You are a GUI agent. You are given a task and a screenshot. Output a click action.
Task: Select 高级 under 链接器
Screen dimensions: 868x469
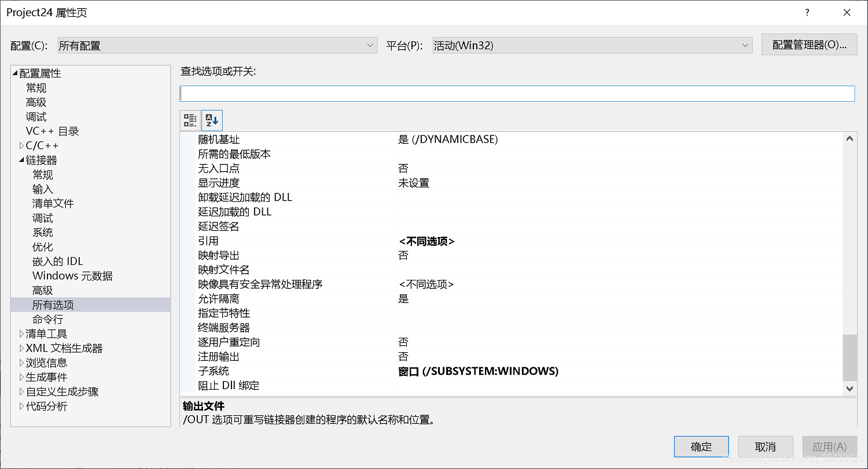click(43, 290)
